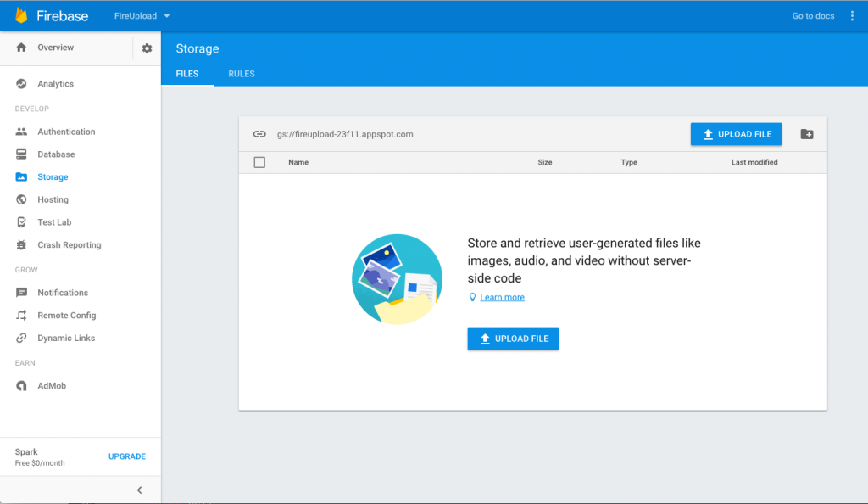This screenshot has width=868, height=504.
Task: Click the Hosting globe icon
Action: click(21, 199)
